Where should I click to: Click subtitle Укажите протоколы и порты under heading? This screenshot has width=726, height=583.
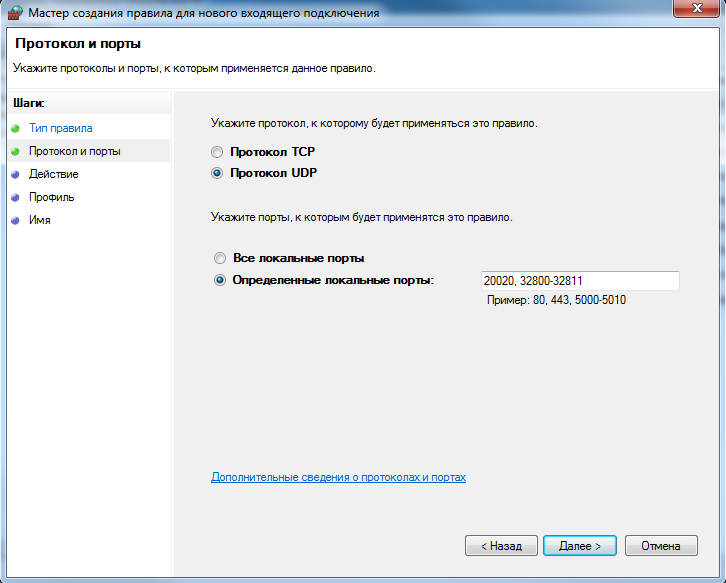coord(194,69)
